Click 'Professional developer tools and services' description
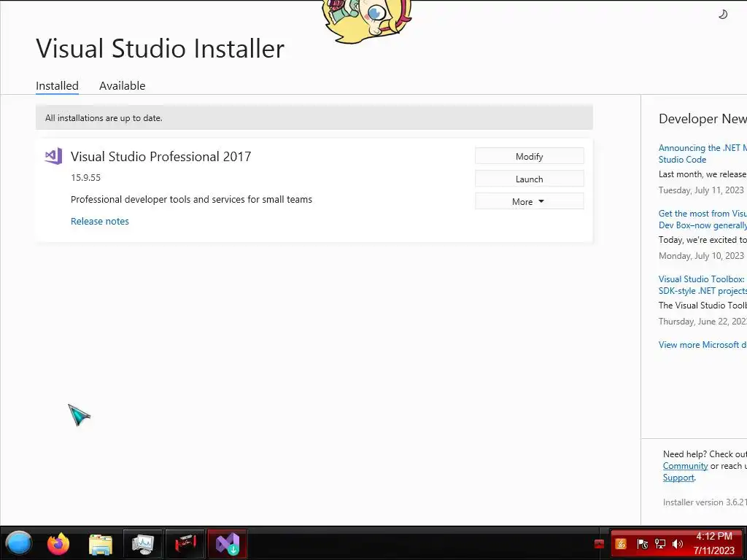The width and height of the screenshot is (747, 560). tap(191, 200)
